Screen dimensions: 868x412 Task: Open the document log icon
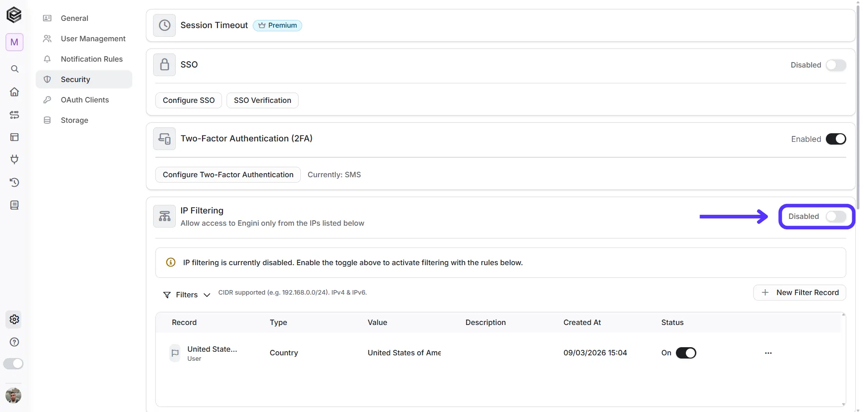tap(14, 205)
